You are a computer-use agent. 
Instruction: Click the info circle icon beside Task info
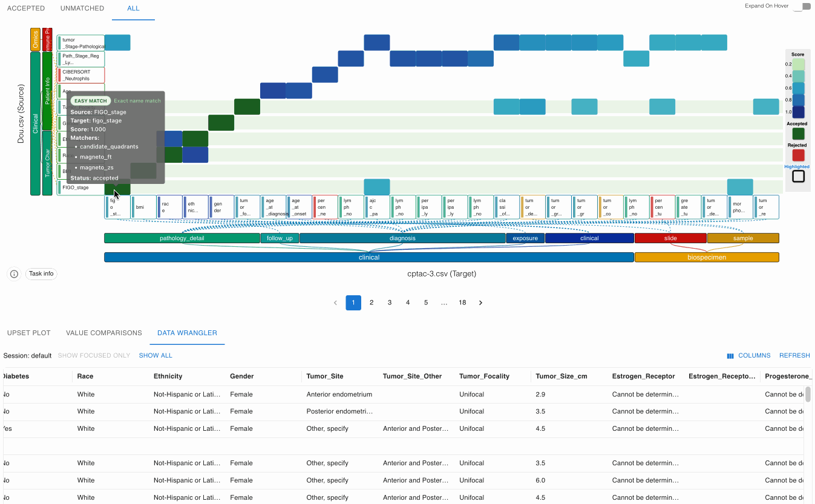click(15, 273)
